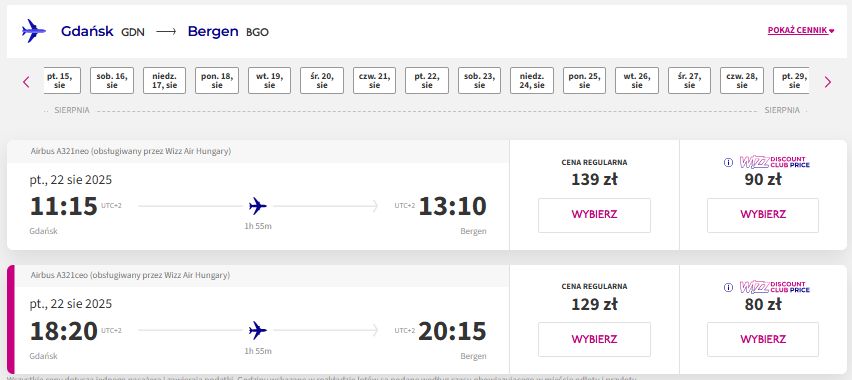Click the Discount Club info icon for 90 zł
The image size is (852, 380).
point(729,162)
